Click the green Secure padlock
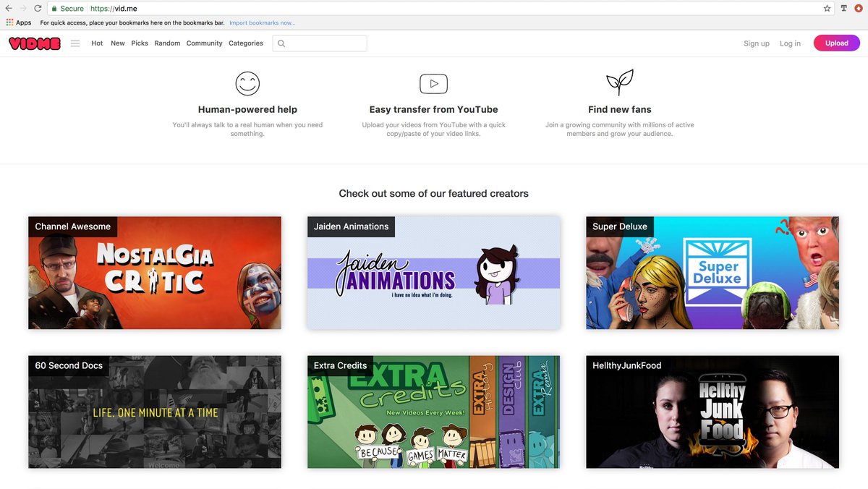Screen dimensions: 868x489 54,9
